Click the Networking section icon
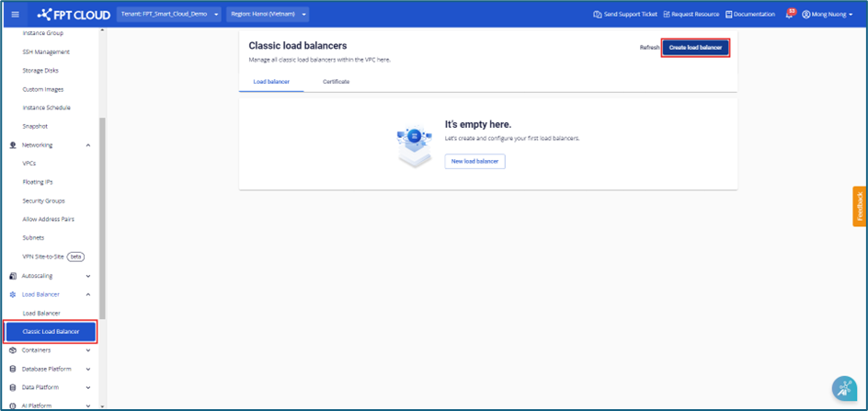This screenshot has height=411, width=868. pyautogui.click(x=13, y=145)
